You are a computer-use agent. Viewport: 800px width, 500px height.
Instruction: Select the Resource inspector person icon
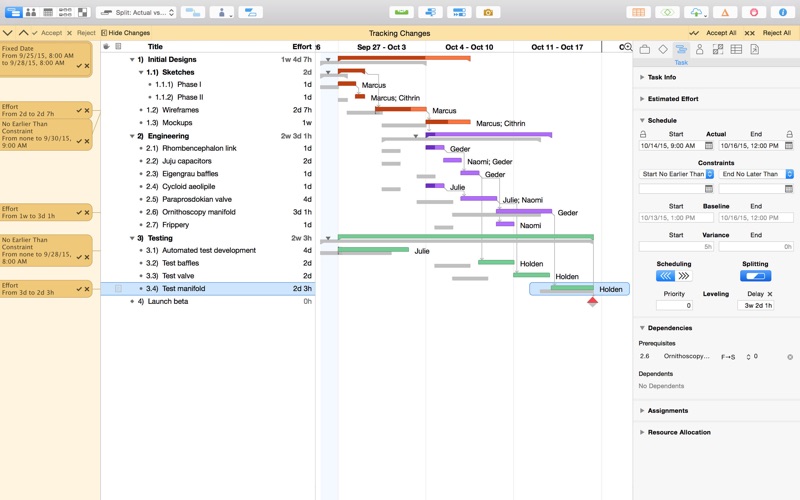pyautogui.click(x=699, y=49)
